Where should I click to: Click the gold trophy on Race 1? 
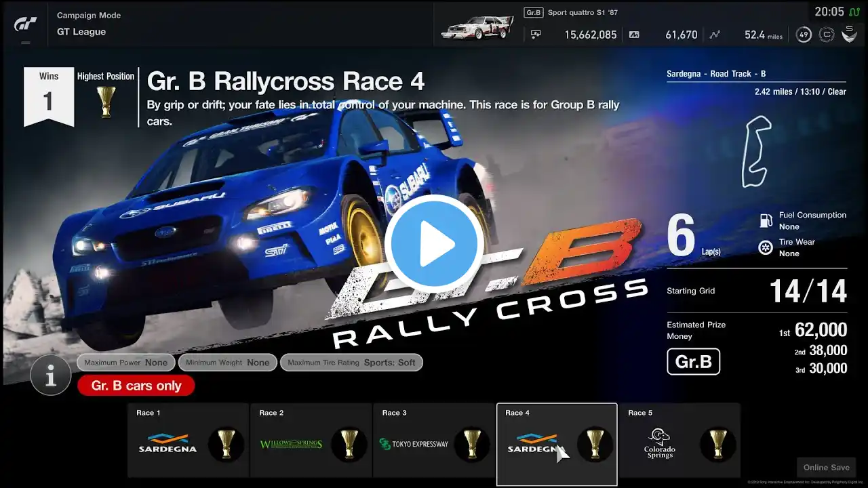click(226, 445)
